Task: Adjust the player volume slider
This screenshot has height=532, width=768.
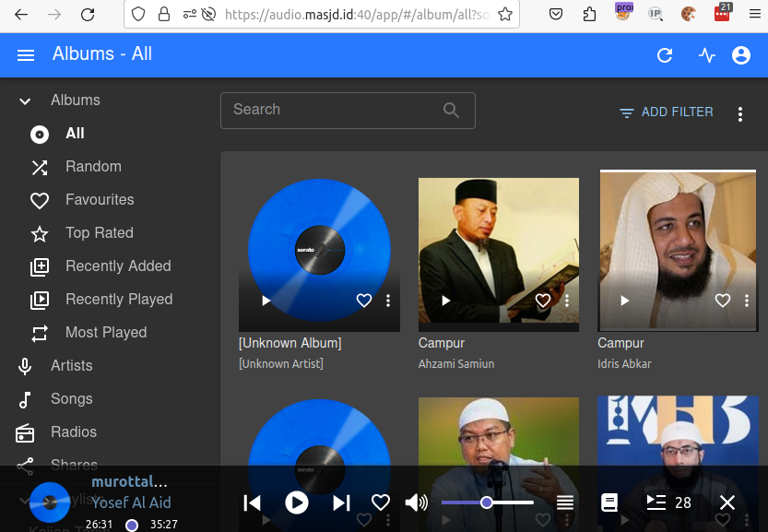Action: coord(487,502)
